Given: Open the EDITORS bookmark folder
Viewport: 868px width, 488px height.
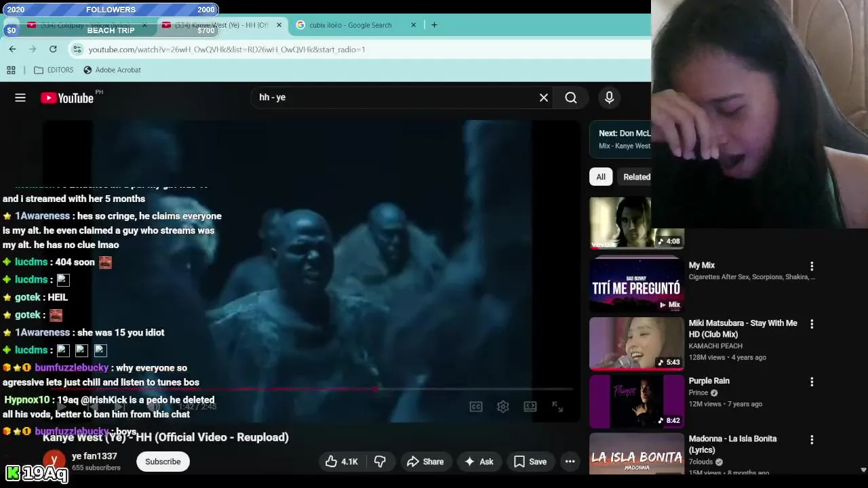Looking at the screenshot, I should coord(53,70).
